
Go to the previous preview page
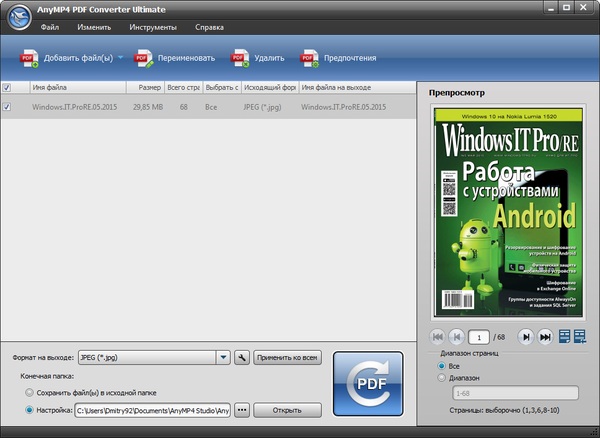pos(456,337)
